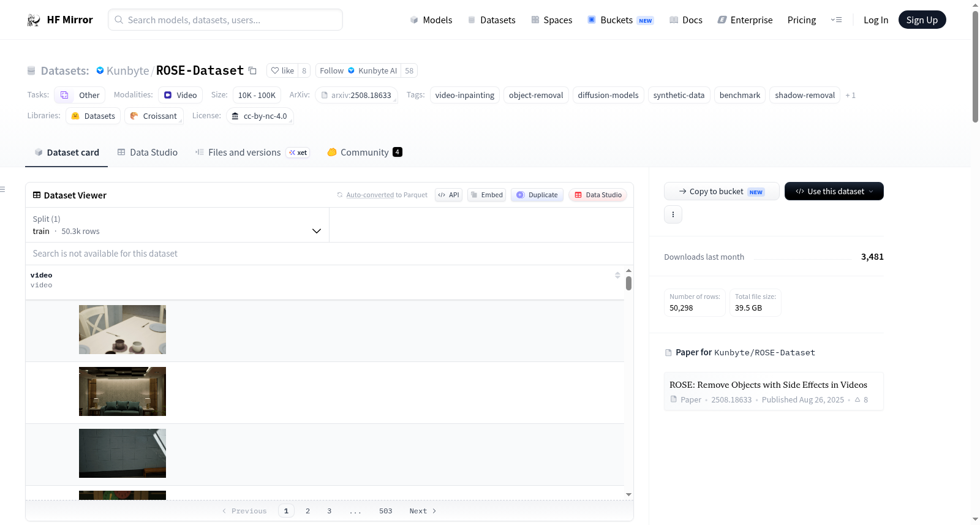Open Auto-converted to Parquet link

[370, 195]
